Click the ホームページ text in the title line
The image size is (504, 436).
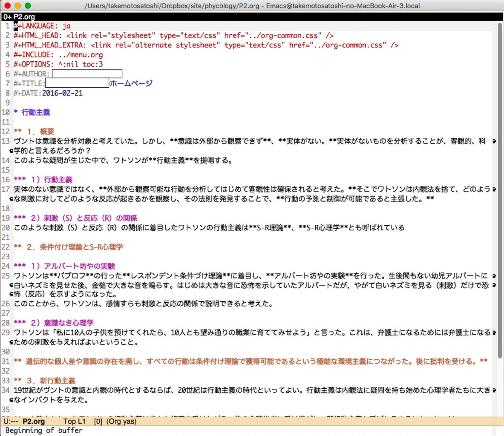coord(131,83)
